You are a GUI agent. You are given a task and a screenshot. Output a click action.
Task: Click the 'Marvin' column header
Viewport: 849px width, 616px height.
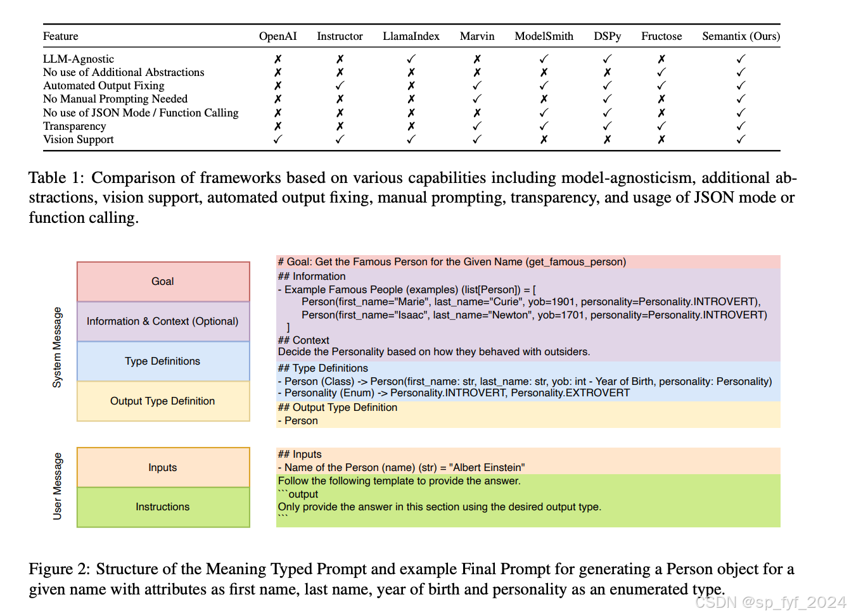tap(477, 36)
